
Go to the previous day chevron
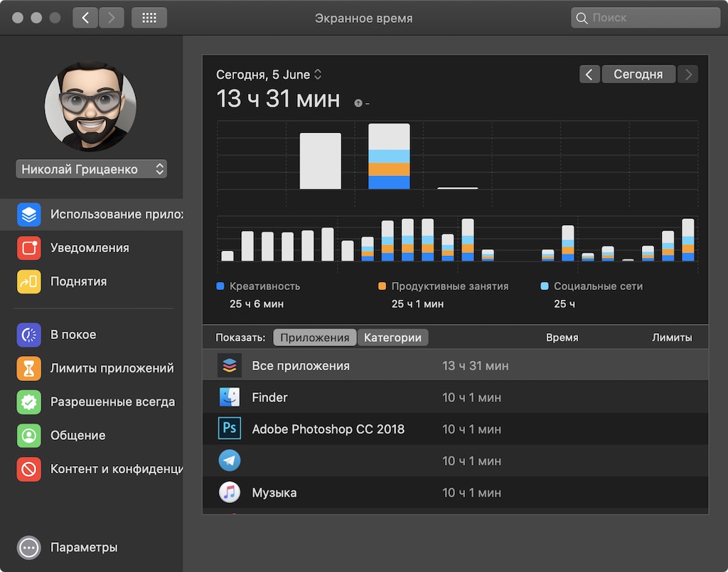589,74
